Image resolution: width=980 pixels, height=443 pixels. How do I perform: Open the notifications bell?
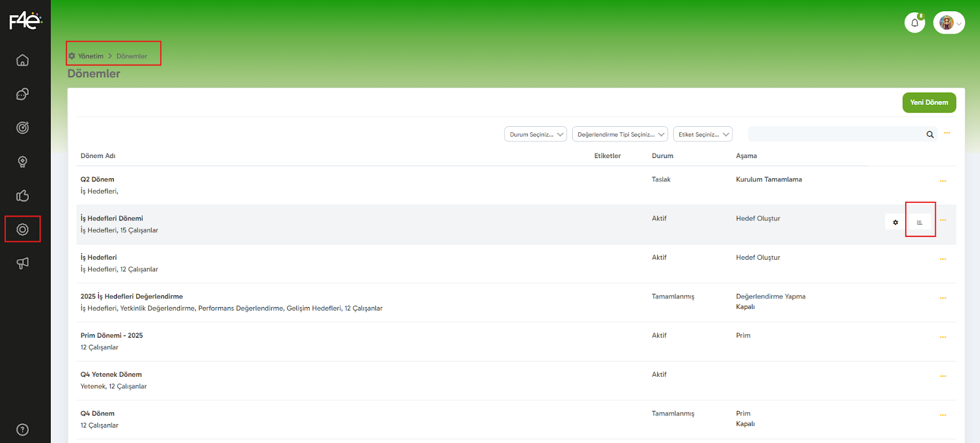click(914, 23)
